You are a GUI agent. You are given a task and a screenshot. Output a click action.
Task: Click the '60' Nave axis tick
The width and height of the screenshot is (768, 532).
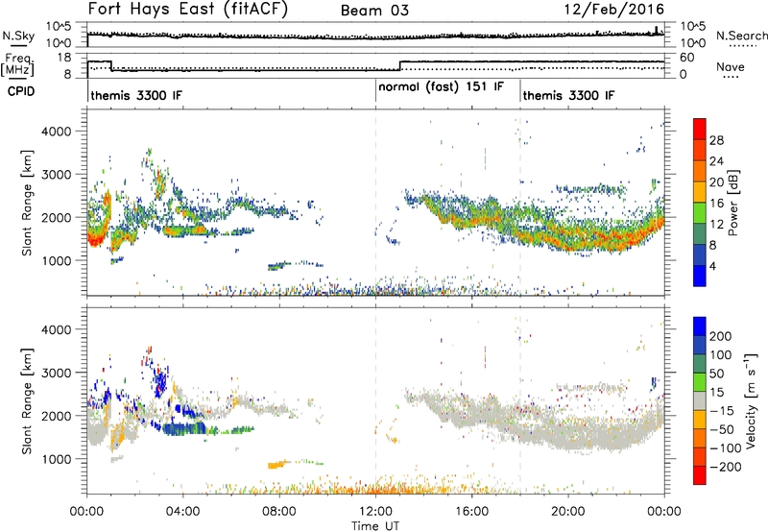[687, 58]
